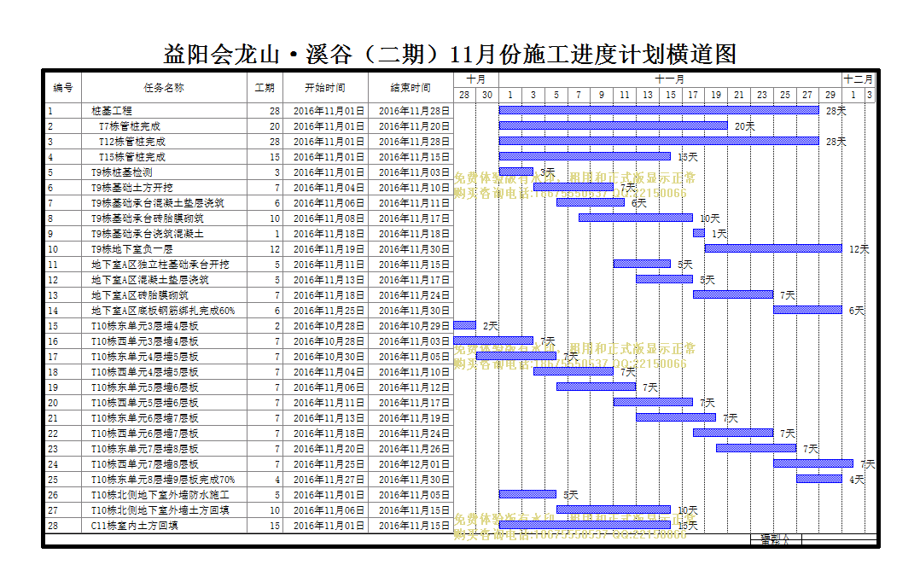920x588 pixels.
Task: Click task name T15栋管桩完成
Action: click(132, 157)
